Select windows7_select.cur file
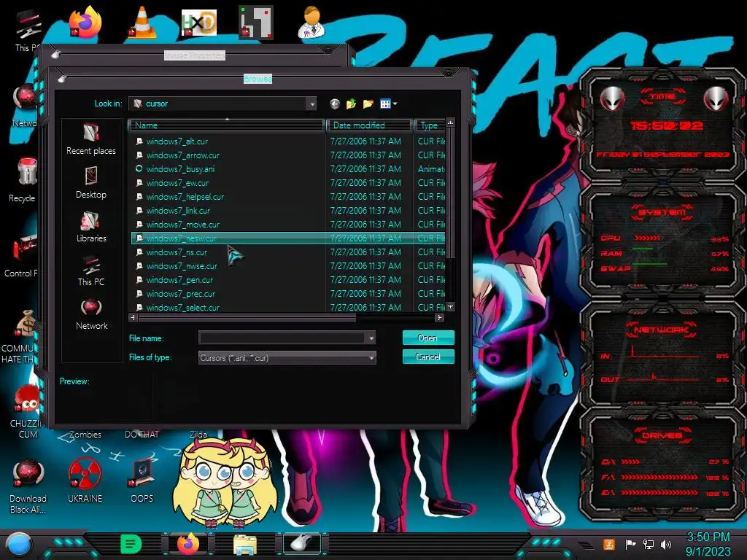The image size is (747, 560). point(182,307)
